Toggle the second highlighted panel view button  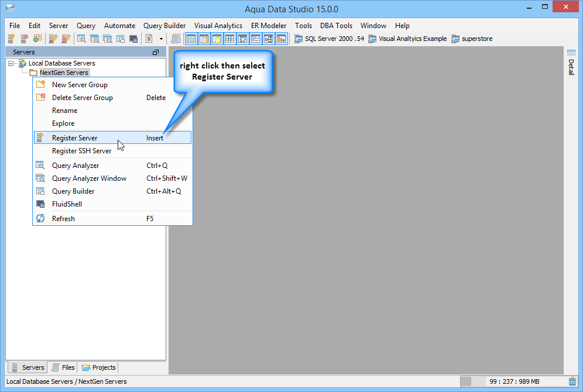tap(204, 39)
